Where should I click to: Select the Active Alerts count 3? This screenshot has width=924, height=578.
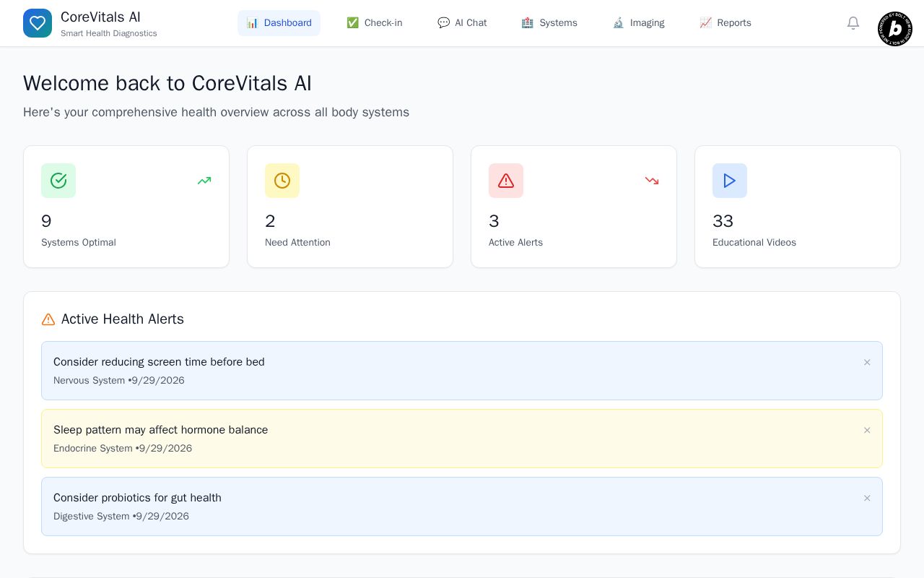point(494,221)
